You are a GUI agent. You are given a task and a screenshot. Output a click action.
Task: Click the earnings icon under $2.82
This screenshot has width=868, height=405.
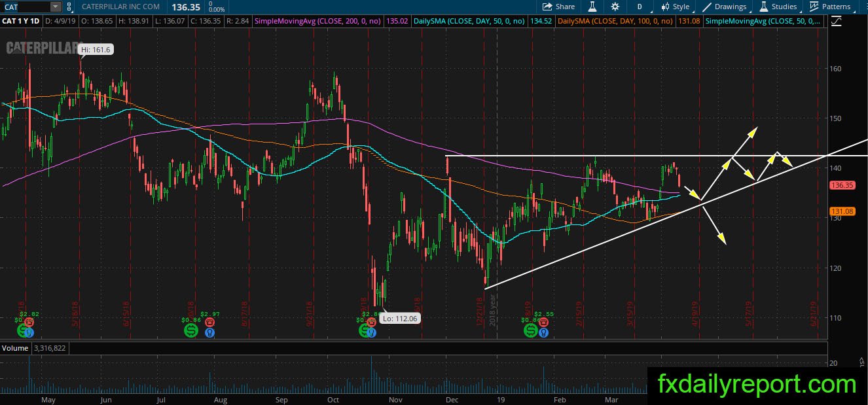(x=28, y=323)
